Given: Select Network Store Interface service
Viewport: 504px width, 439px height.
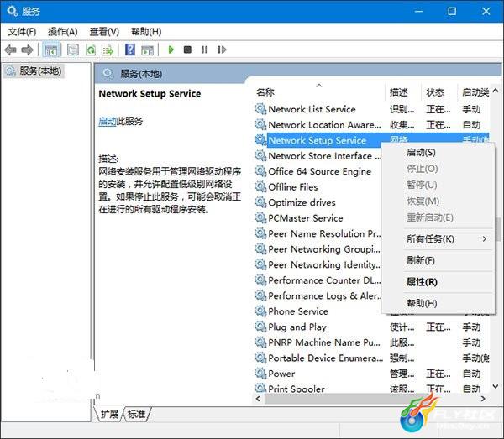Looking at the screenshot, I should point(324,156).
